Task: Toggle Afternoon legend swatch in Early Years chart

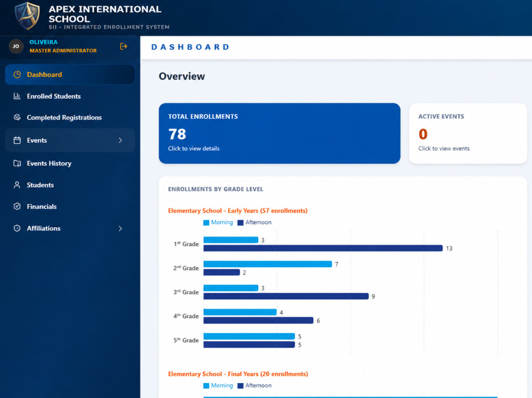Action: (240, 223)
